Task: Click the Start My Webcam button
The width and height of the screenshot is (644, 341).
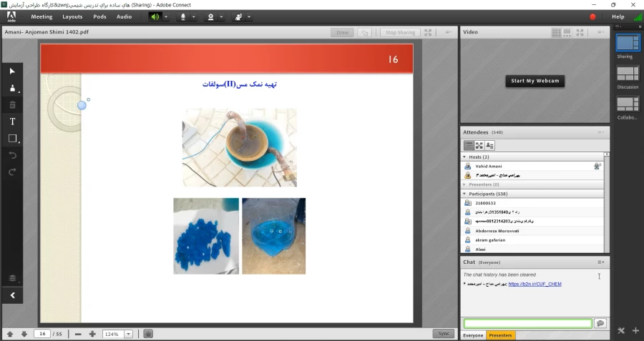Action: click(x=534, y=81)
